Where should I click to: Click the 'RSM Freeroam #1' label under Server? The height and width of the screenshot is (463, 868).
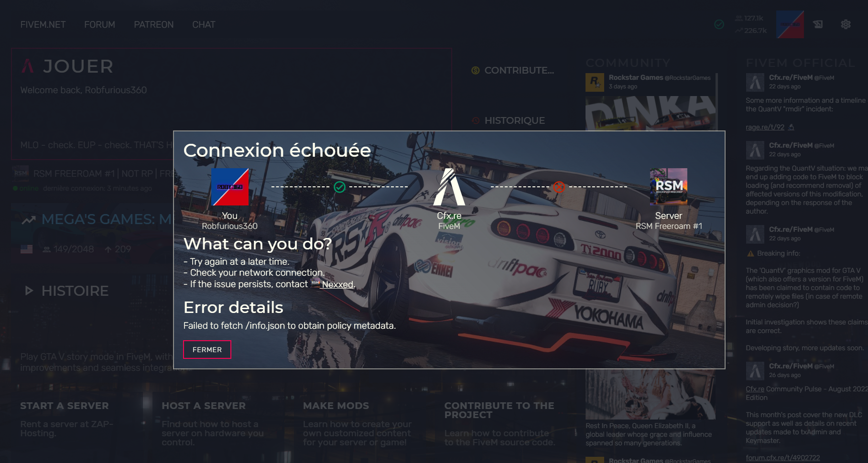click(x=669, y=226)
